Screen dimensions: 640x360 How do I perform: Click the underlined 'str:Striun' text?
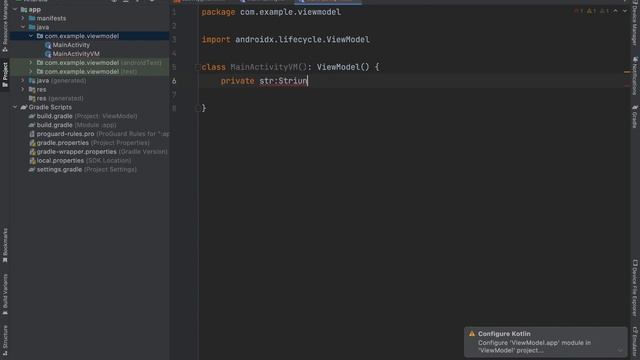283,81
